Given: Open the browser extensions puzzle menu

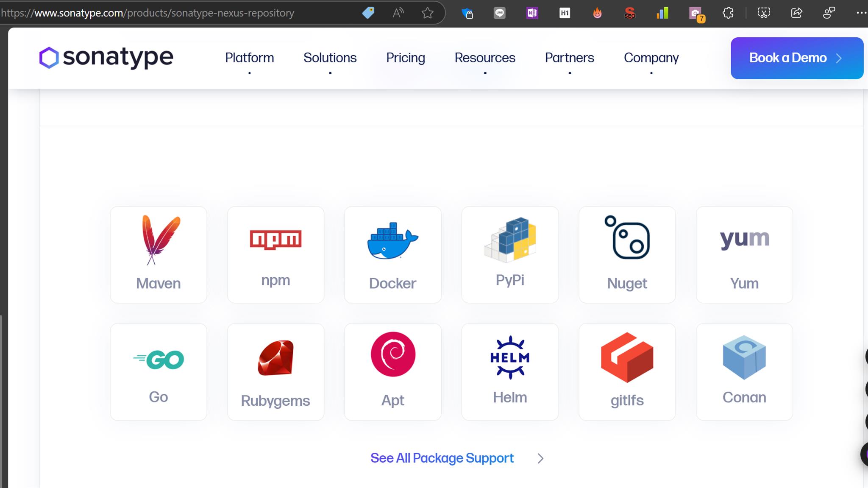Looking at the screenshot, I should pos(728,13).
